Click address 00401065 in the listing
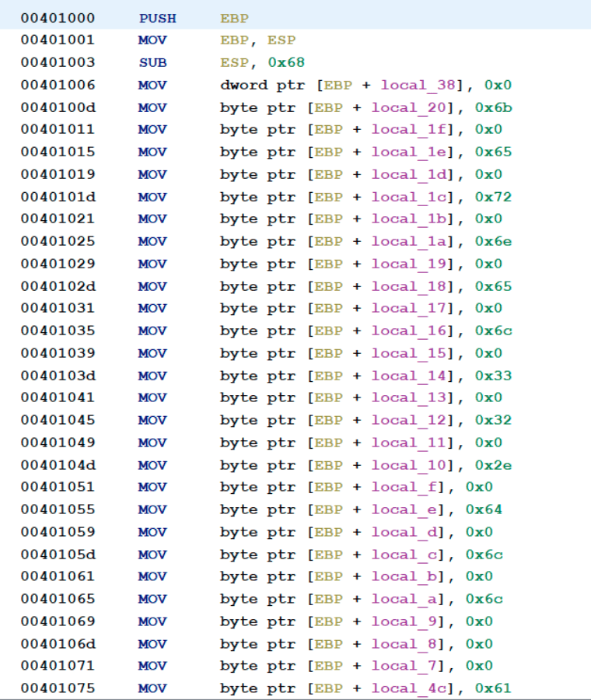This screenshot has height=700, width=591. pyautogui.click(x=58, y=599)
